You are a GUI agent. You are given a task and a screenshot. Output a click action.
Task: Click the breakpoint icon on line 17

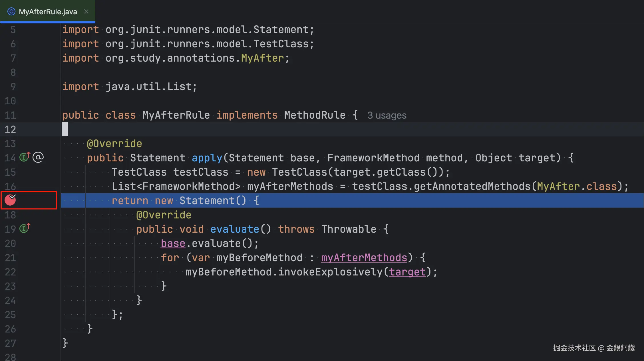10,200
